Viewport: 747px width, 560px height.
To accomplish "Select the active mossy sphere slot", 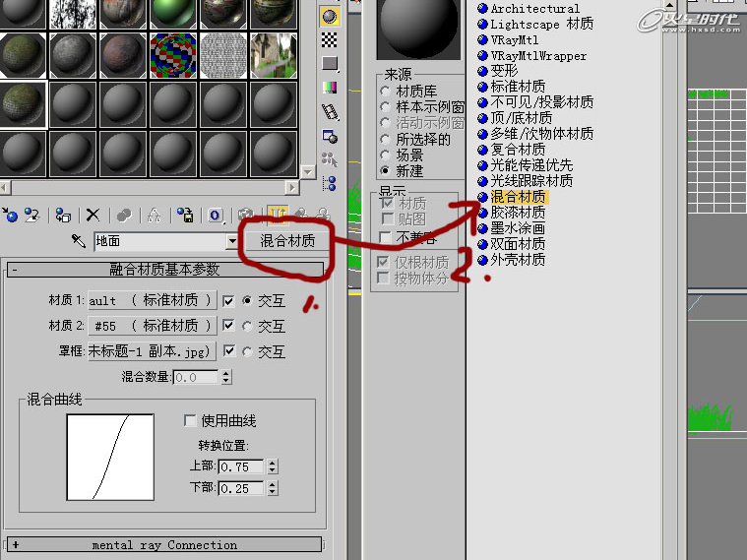I will [x=24, y=104].
